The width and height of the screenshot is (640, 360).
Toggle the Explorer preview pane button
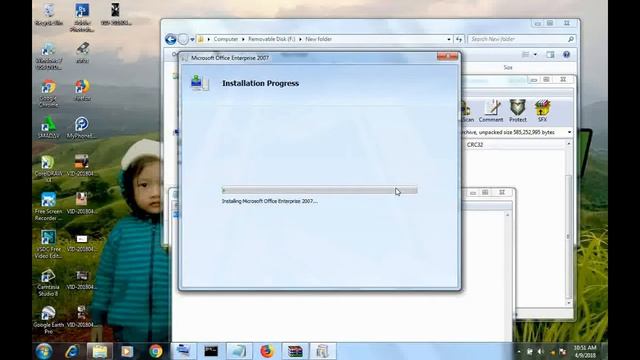(550, 54)
